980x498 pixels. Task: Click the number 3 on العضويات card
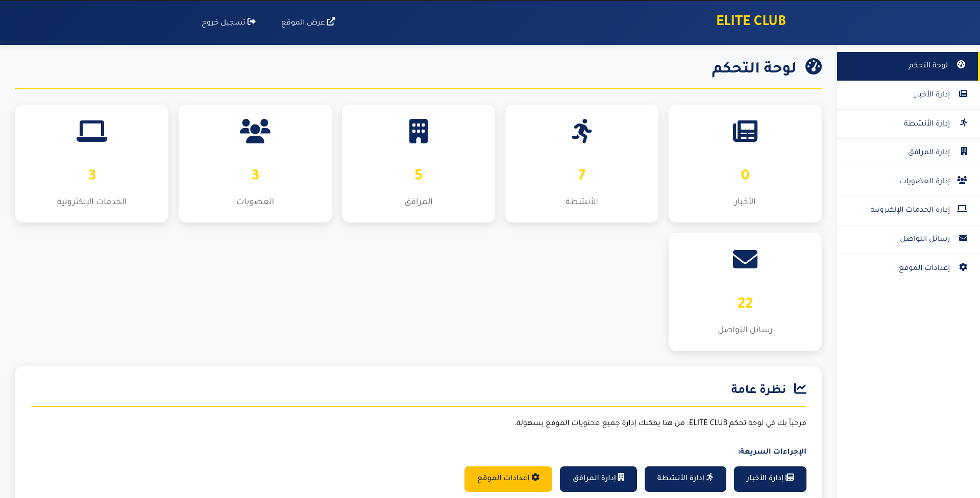(255, 175)
